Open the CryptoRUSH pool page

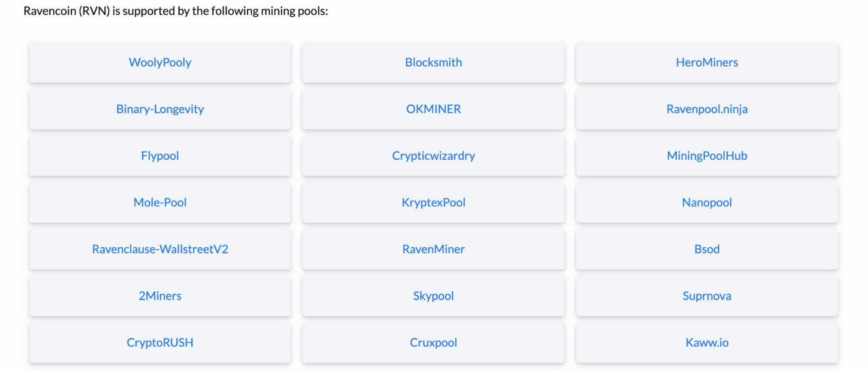pyautogui.click(x=160, y=342)
